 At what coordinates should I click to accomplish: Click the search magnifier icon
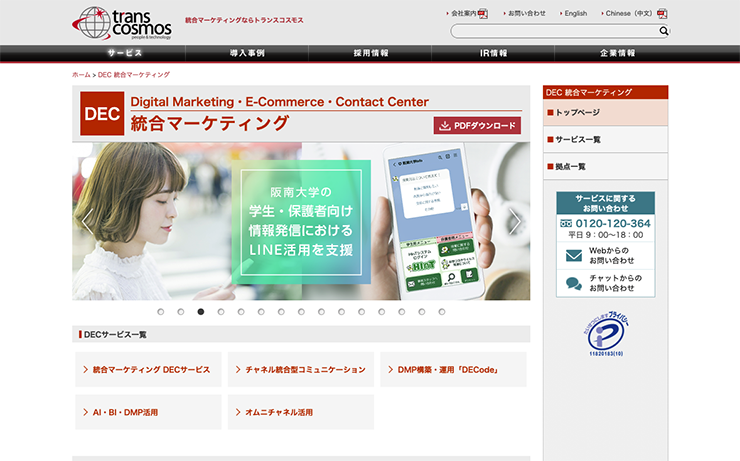pyautogui.click(x=664, y=31)
